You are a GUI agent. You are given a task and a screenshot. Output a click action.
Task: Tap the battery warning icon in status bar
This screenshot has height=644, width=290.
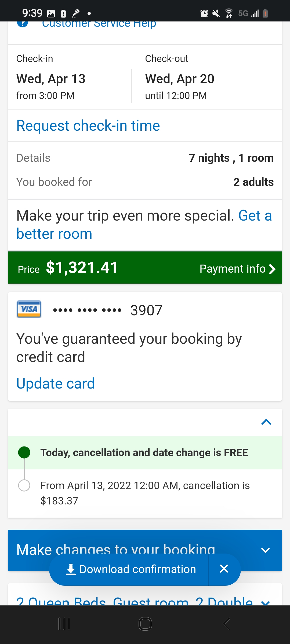pos(265,13)
